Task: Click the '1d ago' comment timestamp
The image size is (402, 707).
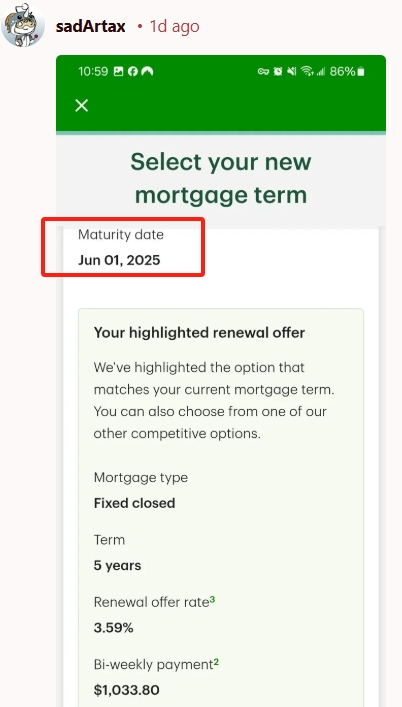Action: coord(174,27)
